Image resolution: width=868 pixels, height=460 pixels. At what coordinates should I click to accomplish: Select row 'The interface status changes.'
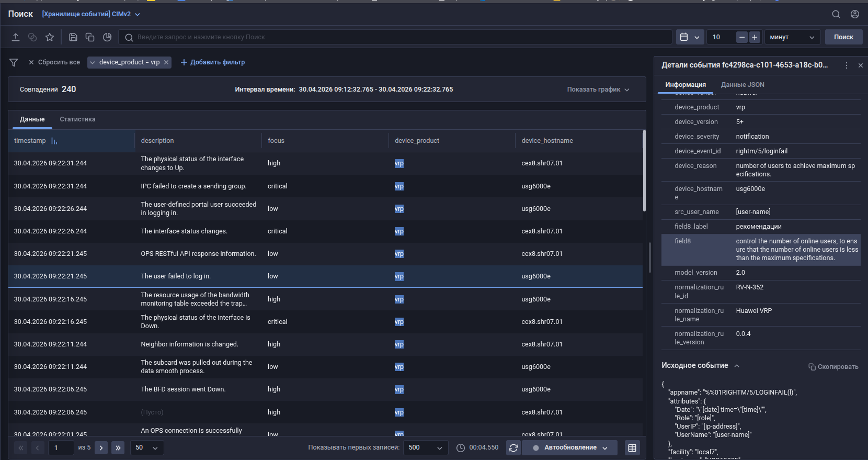325,231
